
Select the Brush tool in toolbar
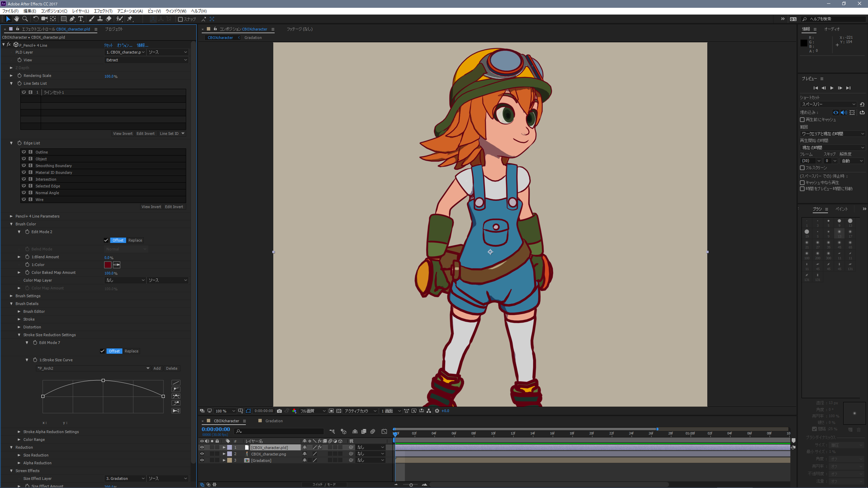[91, 19]
